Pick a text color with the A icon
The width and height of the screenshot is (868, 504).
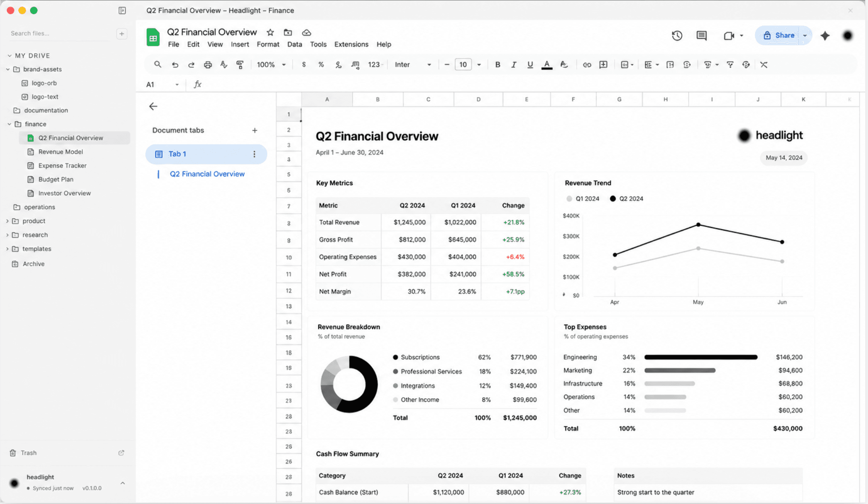click(546, 65)
